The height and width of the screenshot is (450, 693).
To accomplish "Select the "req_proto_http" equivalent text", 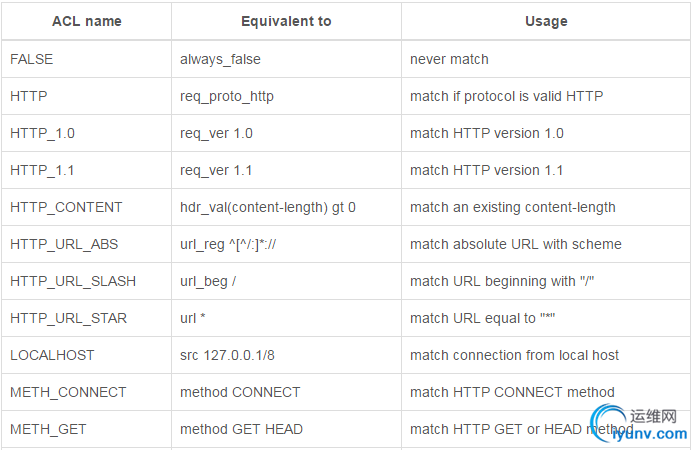I will [227, 96].
